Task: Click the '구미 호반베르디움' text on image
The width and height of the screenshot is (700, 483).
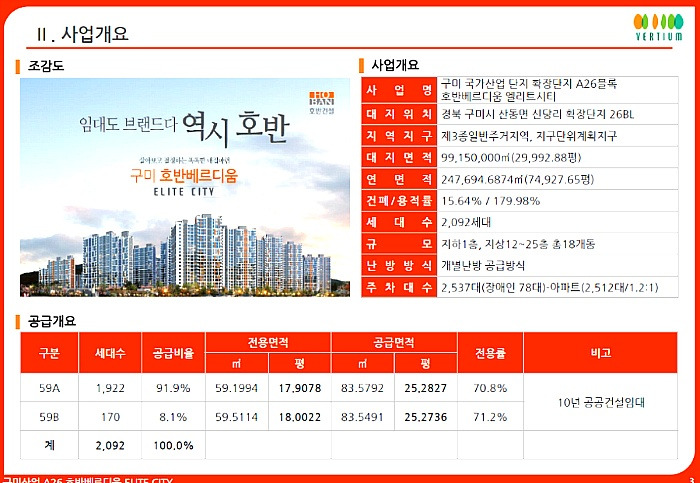Action: [x=184, y=175]
